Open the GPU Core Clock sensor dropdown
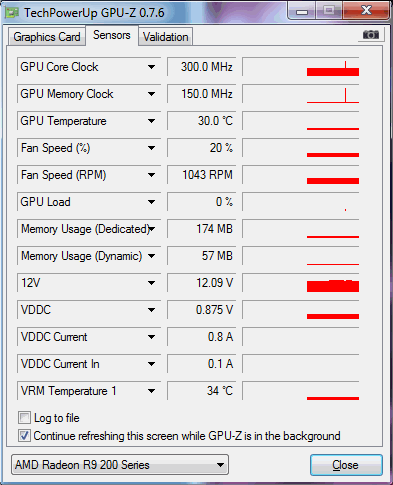This screenshot has height=485, width=393. pos(151,67)
